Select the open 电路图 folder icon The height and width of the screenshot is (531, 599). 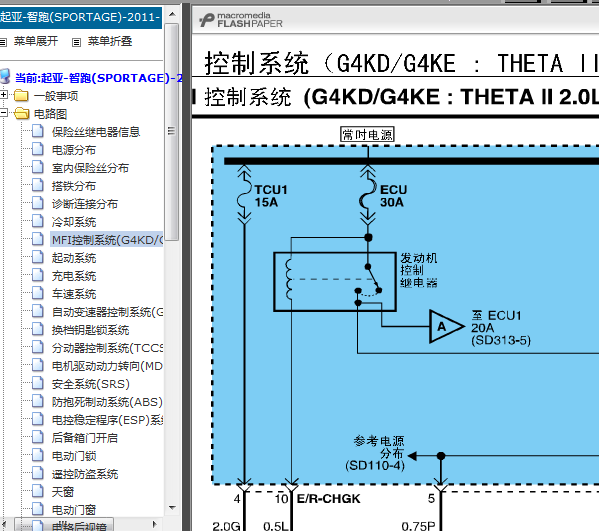click(22, 113)
